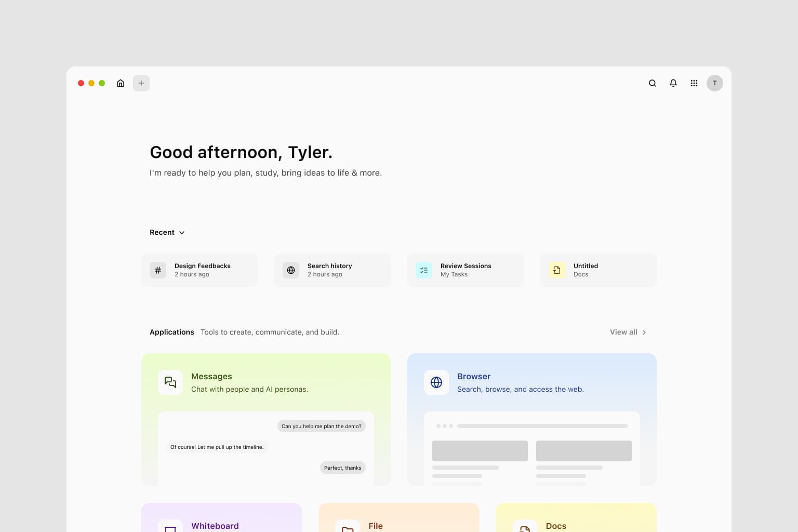Open Tyler's profile avatar
798x532 pixels.
[x=715, y=83]
